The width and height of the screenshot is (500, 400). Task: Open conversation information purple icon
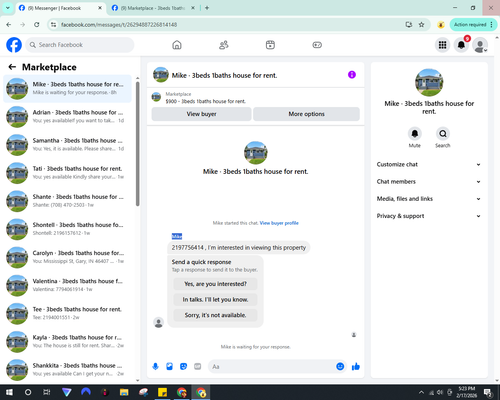[352, 75]
